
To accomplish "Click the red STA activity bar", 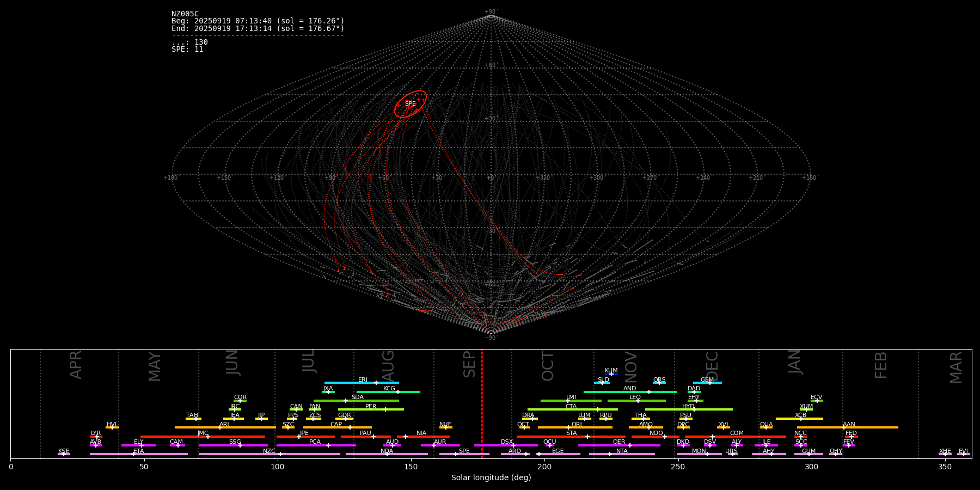I will tap(571, 437).
